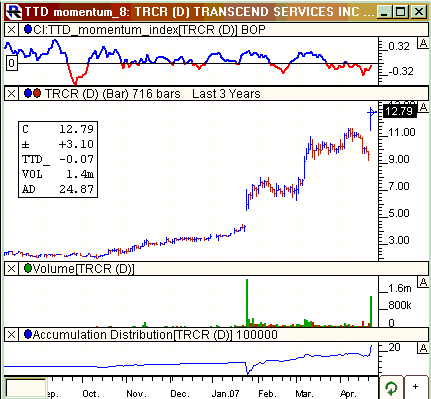
Task: Click the Volume[TRCR (D)] pane title
Action: coord(83,268)
